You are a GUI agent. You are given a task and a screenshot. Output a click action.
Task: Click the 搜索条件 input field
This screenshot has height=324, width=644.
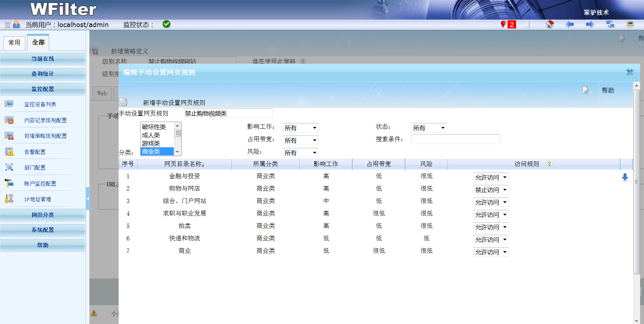click(x=455, y=139)
